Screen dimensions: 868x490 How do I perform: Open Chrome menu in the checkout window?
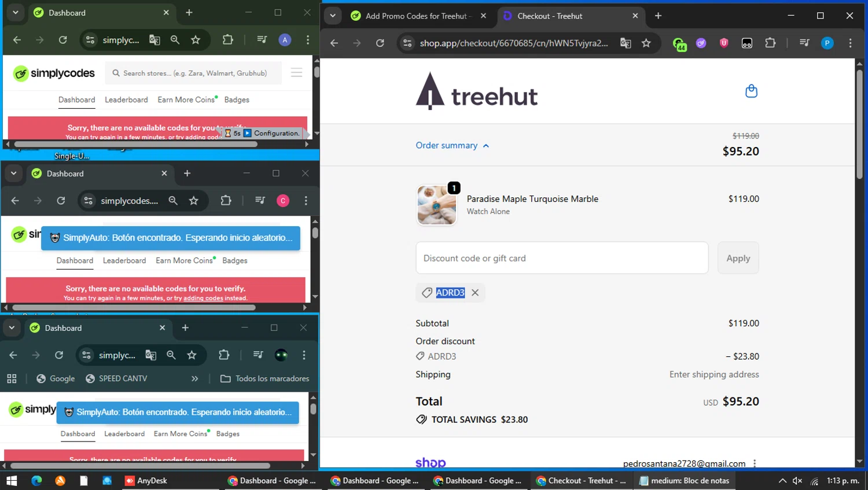click(850, 43)
